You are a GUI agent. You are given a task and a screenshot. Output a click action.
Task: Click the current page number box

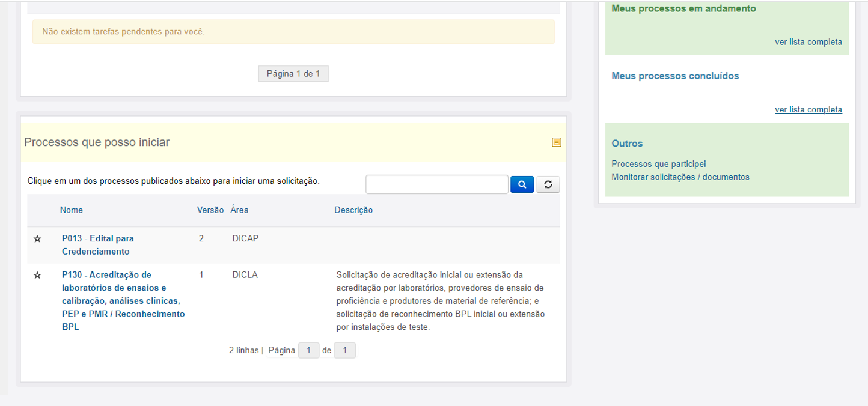[x=308, y=350]
